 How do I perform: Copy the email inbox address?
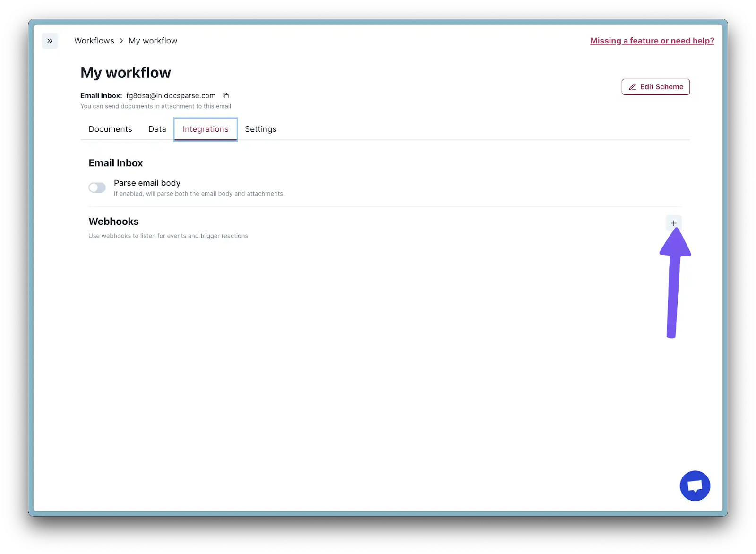pyautogui.click(x=226, y=95)
